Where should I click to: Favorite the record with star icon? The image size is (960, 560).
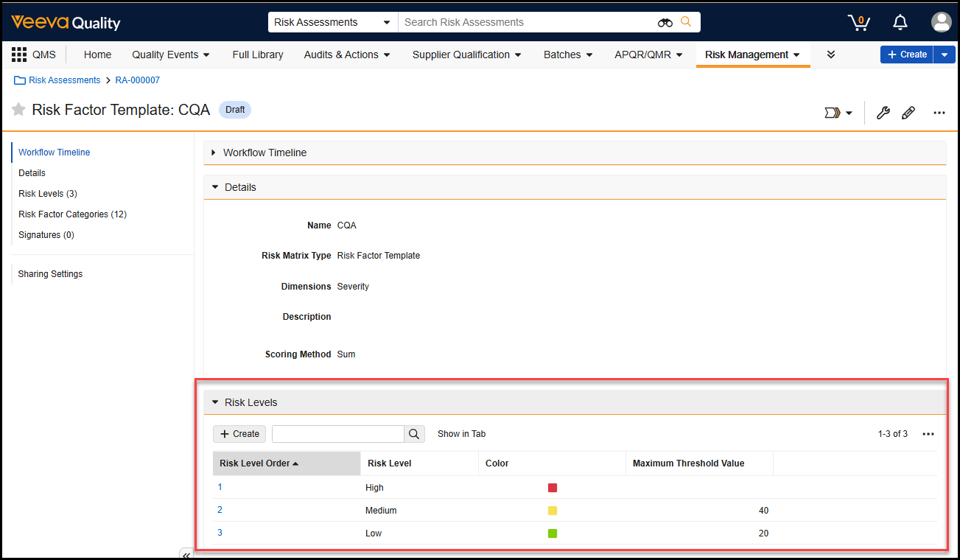[18, 110]
